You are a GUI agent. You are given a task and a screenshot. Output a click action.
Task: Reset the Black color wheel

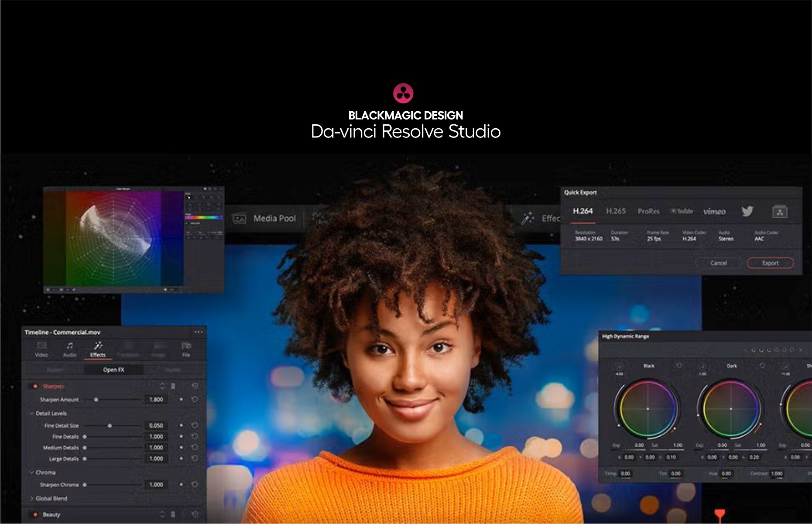point(679,366)
